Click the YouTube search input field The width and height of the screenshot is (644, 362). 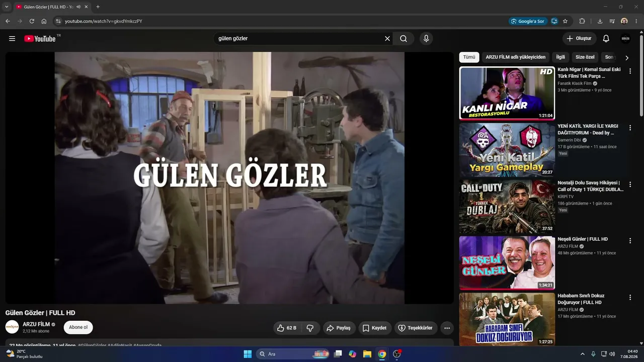(299, 39)
